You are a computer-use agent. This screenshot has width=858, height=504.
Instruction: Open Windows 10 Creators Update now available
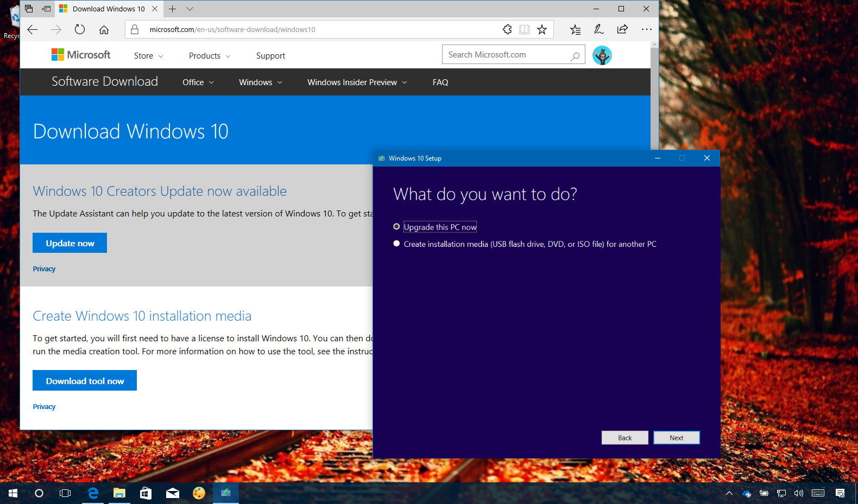160,191
